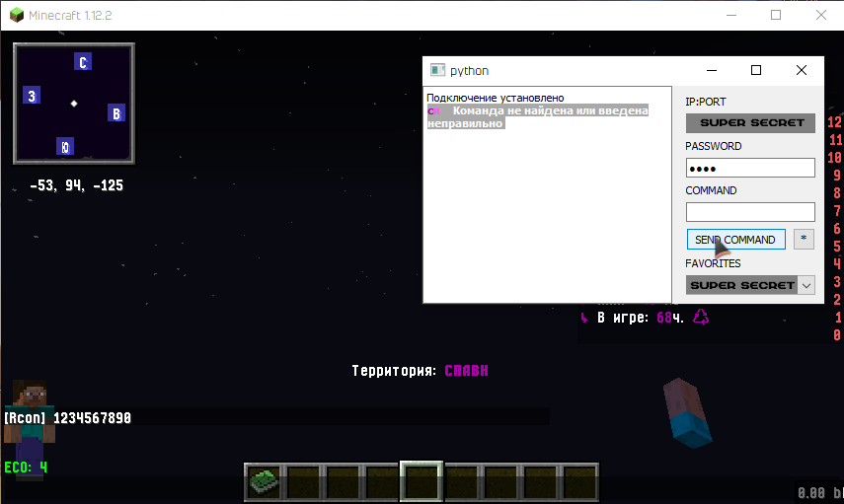Click the SEND COMMAND button
This screenshot has height=504, width=844.
coord(735,240)
